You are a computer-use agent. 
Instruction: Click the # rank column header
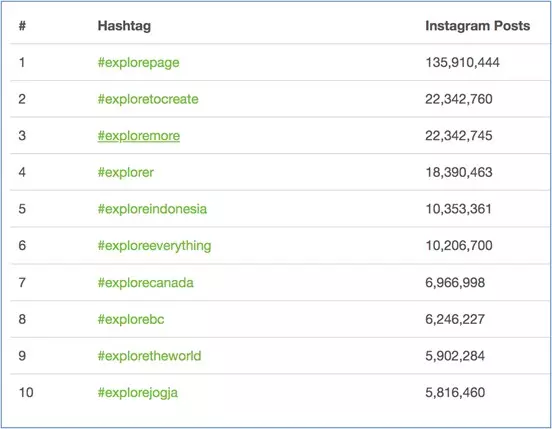(x=22, y=26)
